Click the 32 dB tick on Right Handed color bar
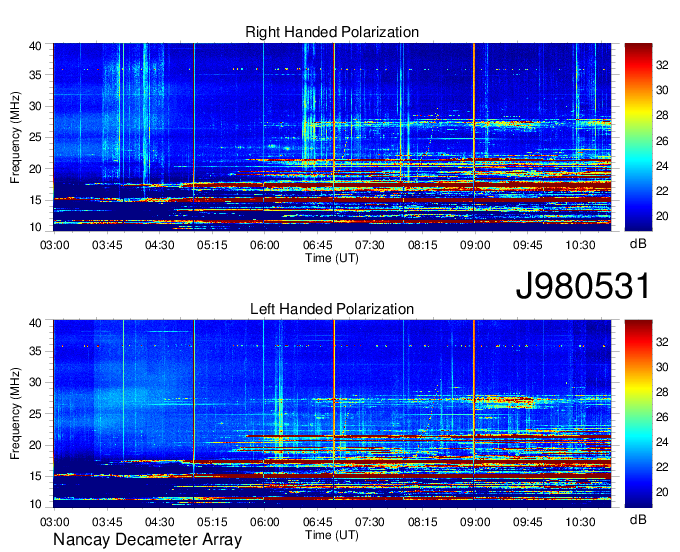Viewport: 680px width, 552px height. (662, 65)
